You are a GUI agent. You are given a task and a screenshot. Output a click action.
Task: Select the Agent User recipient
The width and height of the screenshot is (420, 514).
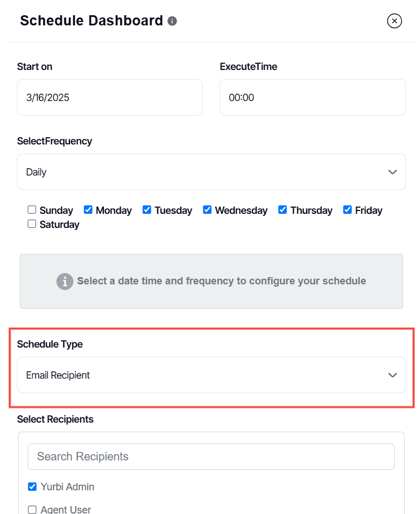click(32, 509)
